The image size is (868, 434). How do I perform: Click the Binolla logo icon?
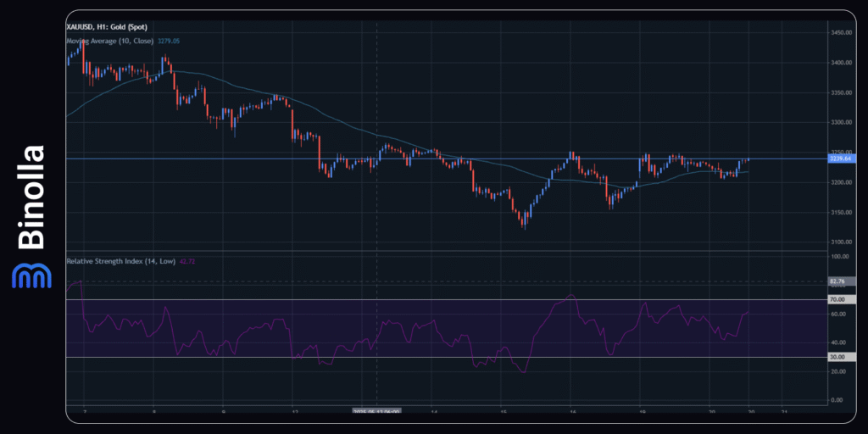click(31, 275)
